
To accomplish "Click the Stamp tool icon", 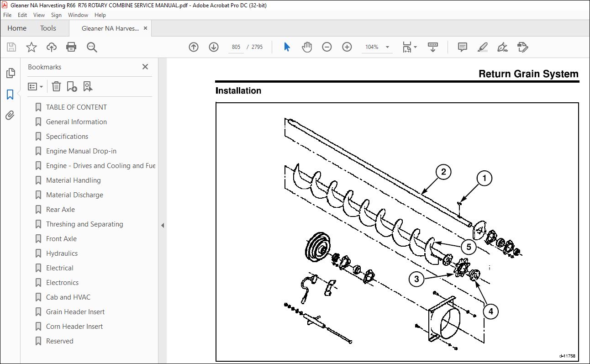I will click(x=523, y=47).
